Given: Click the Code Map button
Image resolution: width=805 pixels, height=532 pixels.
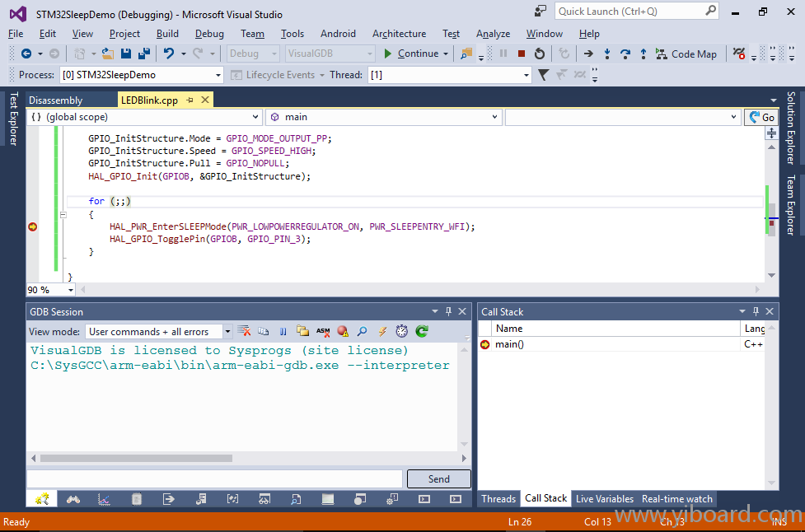Looking at the screenshot, I should click(686, 54).
